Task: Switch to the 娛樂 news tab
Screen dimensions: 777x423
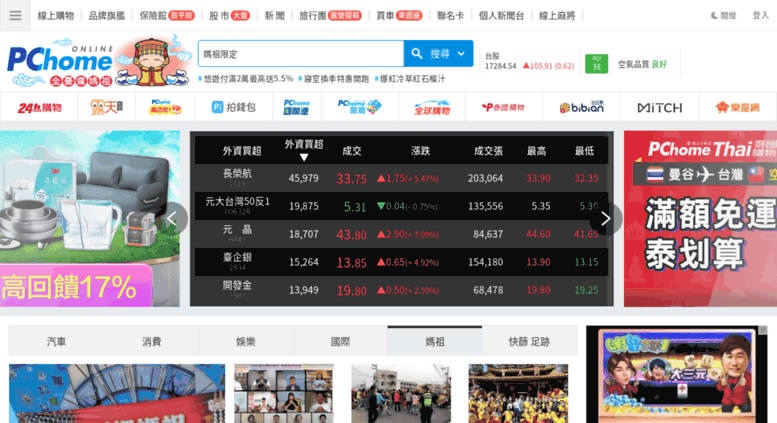Action: pos(246,341)
